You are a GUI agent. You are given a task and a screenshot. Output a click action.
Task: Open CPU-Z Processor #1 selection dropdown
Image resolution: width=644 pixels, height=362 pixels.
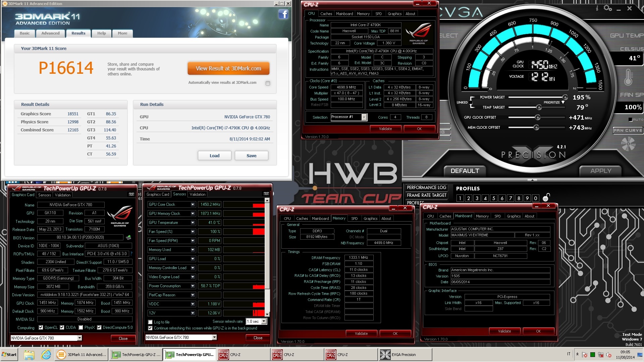[364, 117]
